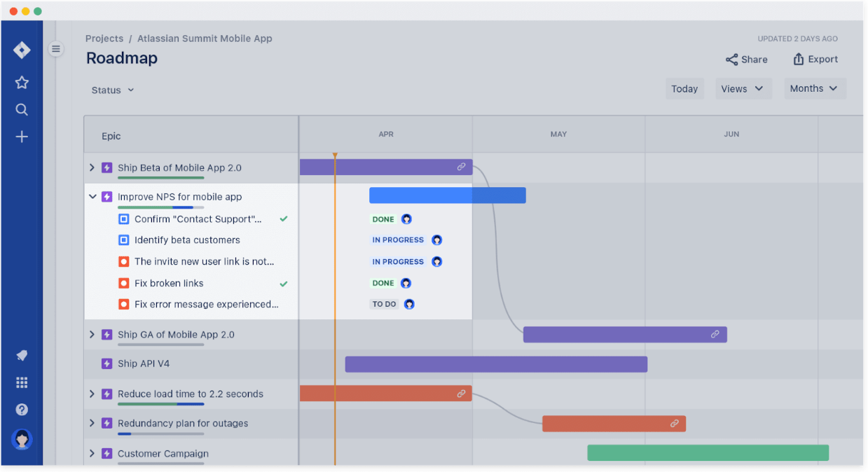
Task: Follow the Projects breadcrumb link
Action: [x=104, y=39]
